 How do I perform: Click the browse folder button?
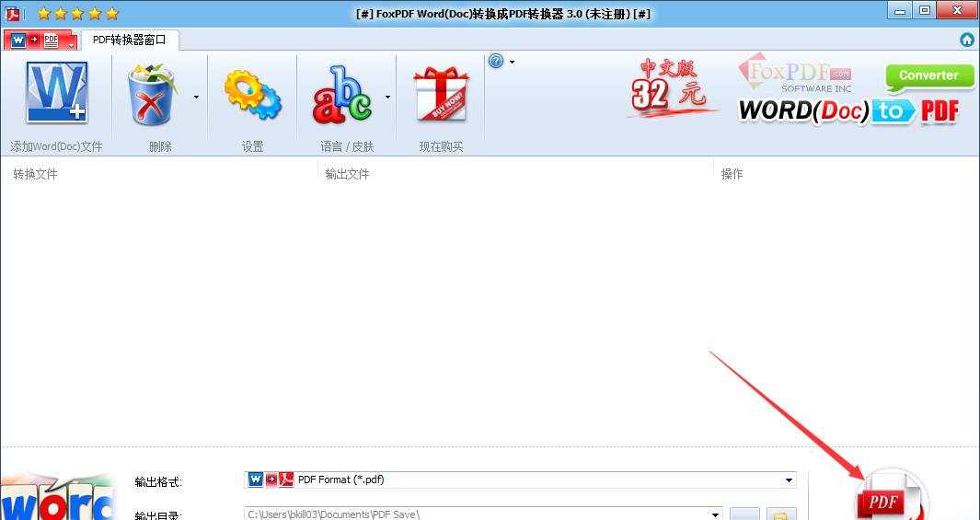(x=781, y=514)
